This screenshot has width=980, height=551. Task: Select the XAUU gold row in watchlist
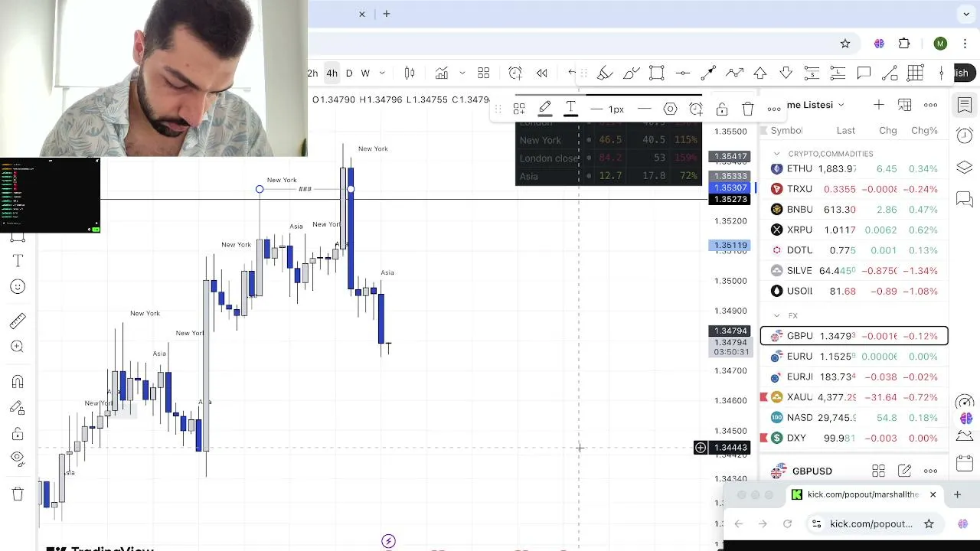854,397
